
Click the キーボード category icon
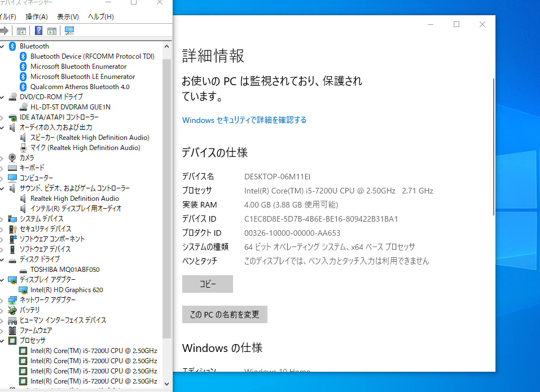(12, 168)
